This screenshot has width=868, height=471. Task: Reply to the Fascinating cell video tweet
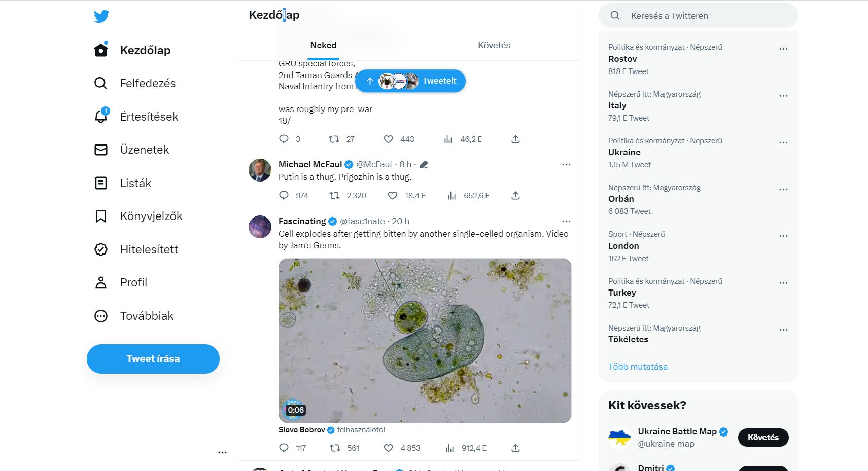point(284,448)
